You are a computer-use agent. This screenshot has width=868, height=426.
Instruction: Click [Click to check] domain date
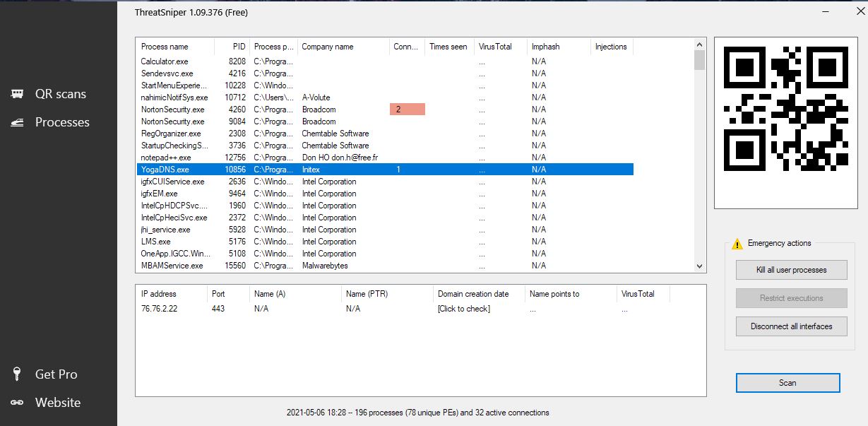click(464, 309)
